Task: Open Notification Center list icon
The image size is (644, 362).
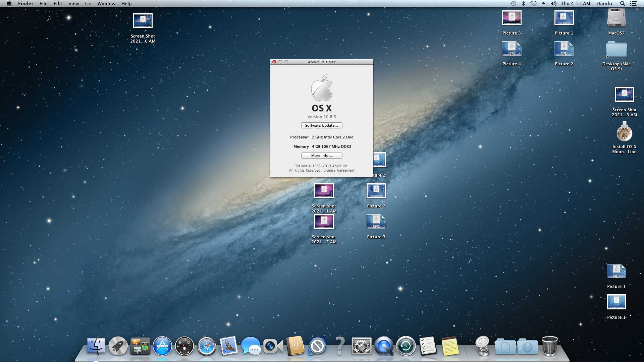Action: pos(634,3)
